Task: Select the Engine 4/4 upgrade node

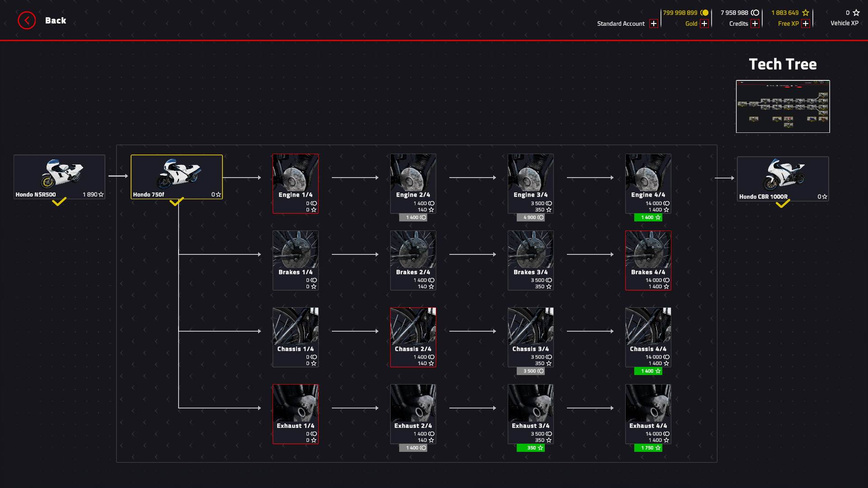Action: (x=648, y=183)
